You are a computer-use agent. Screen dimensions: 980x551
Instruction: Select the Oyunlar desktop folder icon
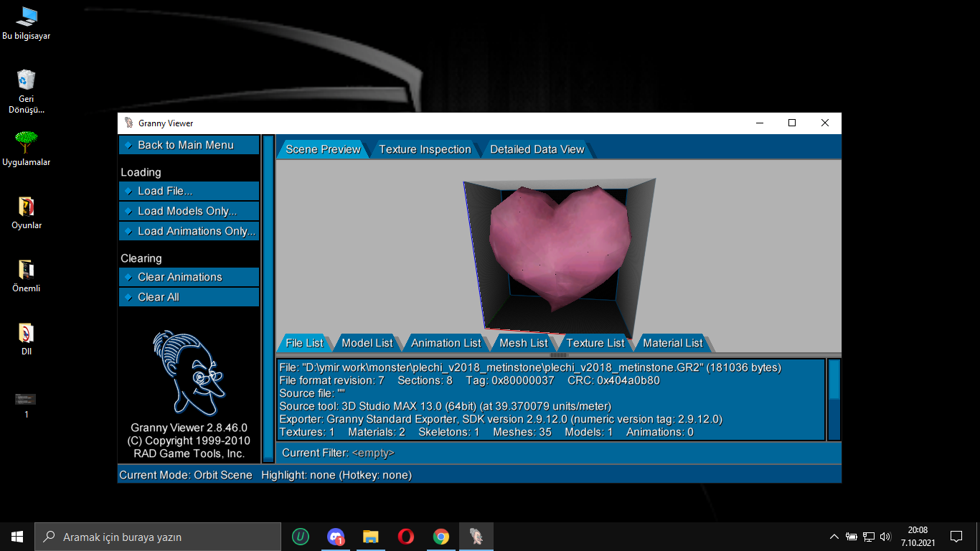click(27, 213)
